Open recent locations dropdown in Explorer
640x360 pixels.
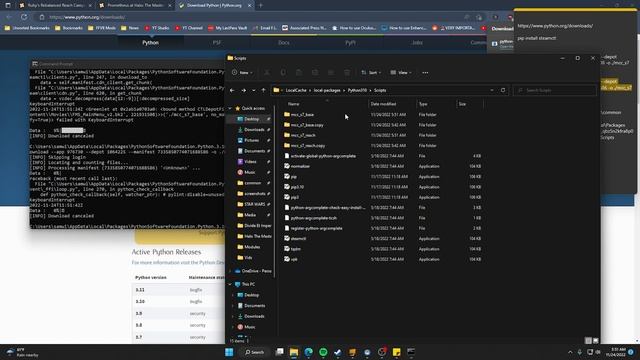(253, 90)
